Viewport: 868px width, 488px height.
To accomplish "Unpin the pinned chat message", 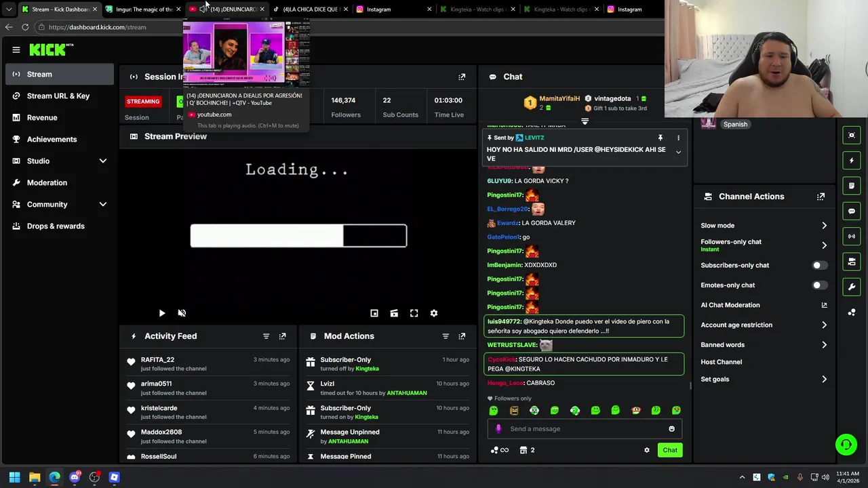I will [x=660, y=138].
